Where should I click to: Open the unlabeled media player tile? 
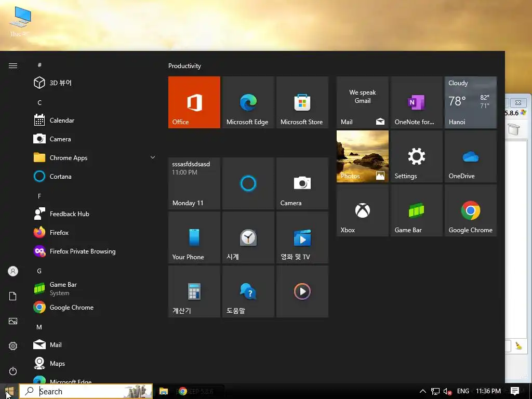(x=302, y=291)
